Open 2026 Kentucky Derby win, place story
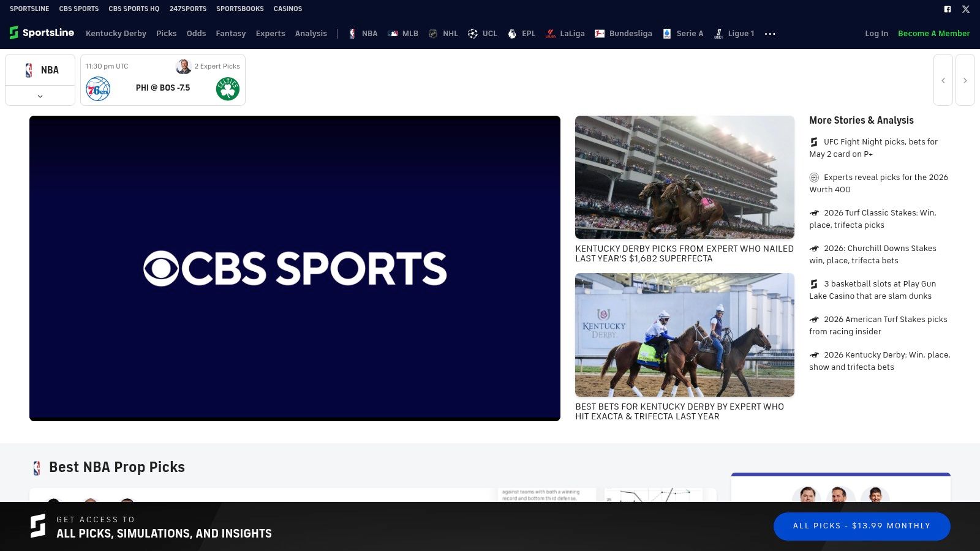Viewport: 980px width, 551px height. [x=880, y=361]
